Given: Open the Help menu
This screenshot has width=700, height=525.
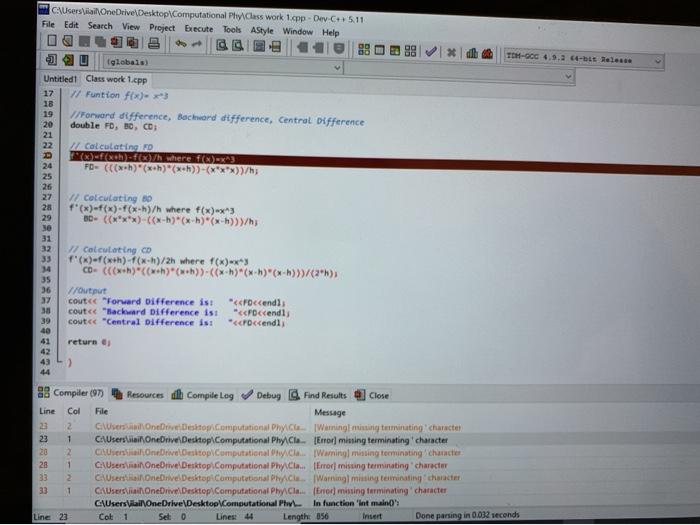Looking at the screenshot, I should (331, 32).
